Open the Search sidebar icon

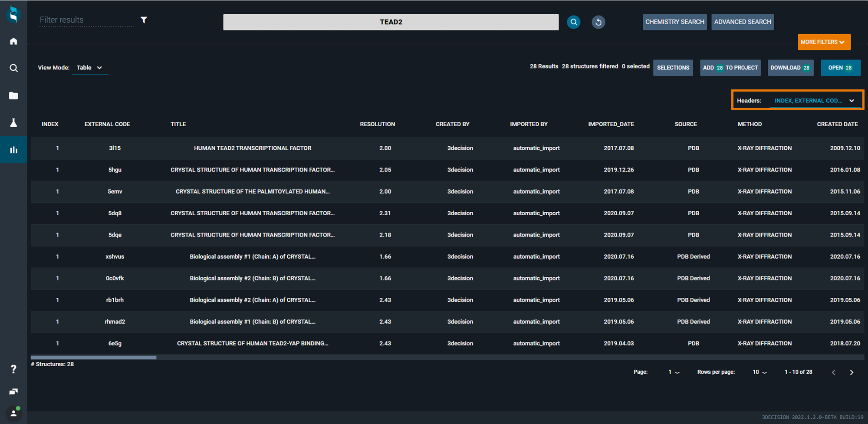pos(13,68)
